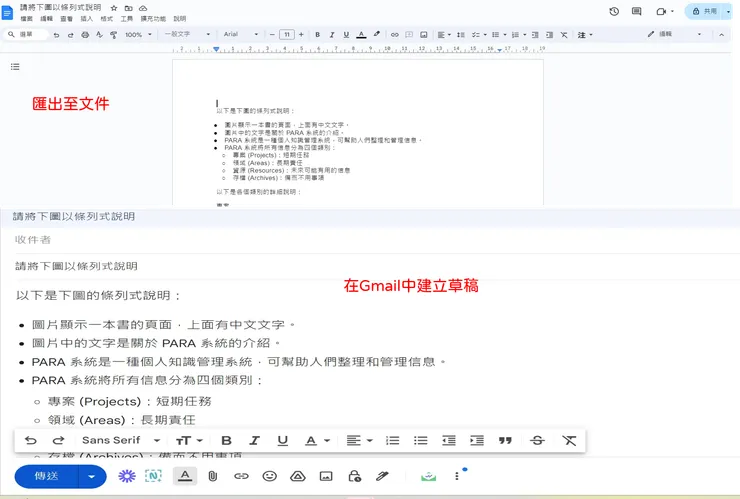Open the editing mode dropdown
740x499 pixels.
[x=674, y=34]
